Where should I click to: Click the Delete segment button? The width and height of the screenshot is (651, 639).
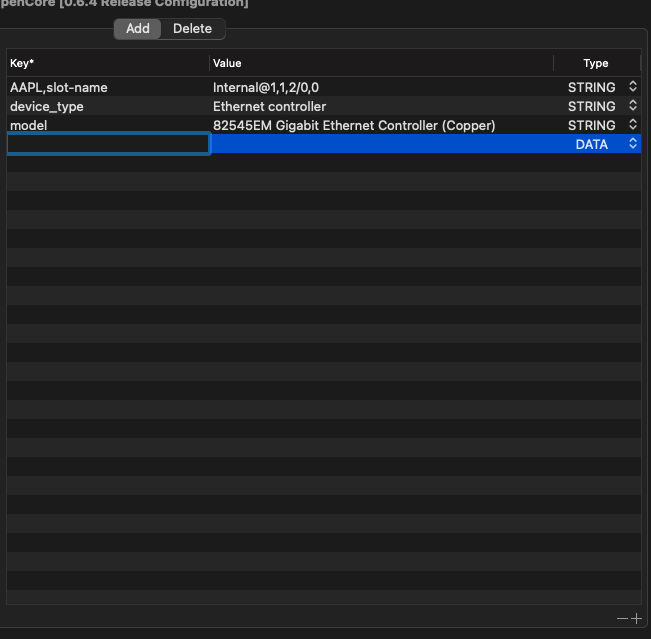pyautogui.click(x=192, y=29)
